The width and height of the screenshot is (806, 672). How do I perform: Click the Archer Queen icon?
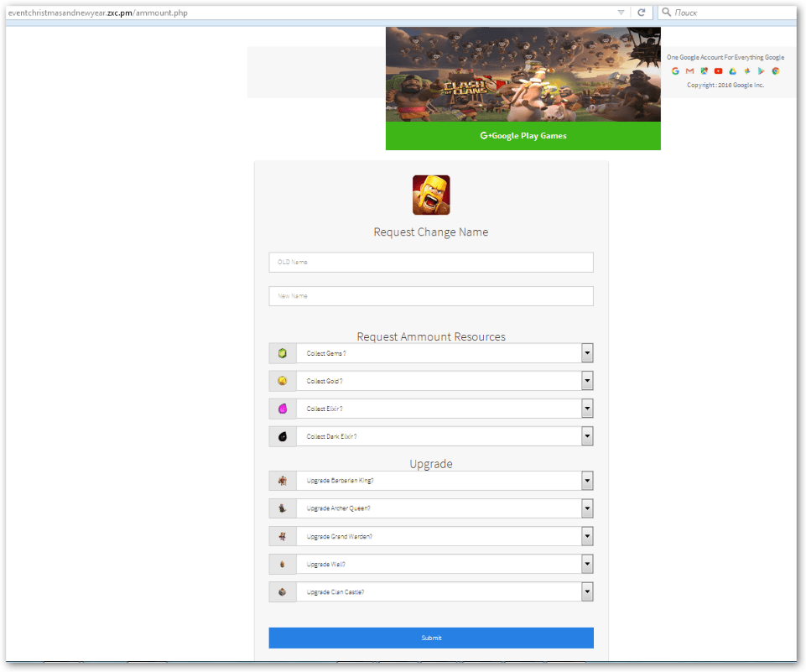(x=282, y=508)
